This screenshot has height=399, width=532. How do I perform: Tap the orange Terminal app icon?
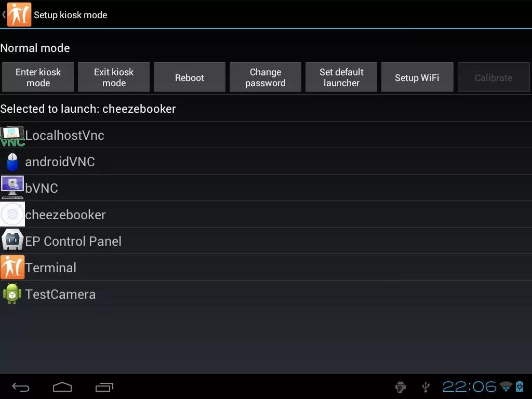[x=12, y=267]
